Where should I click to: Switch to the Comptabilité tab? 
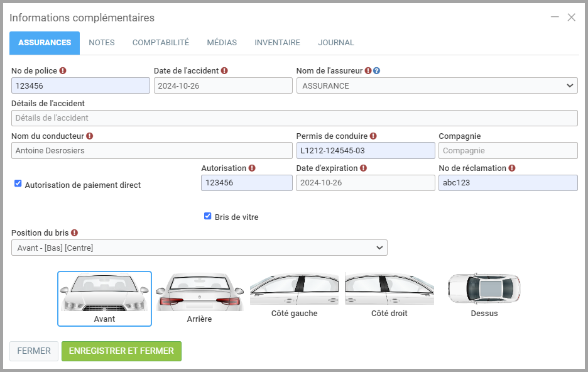(x=160, y=43)
